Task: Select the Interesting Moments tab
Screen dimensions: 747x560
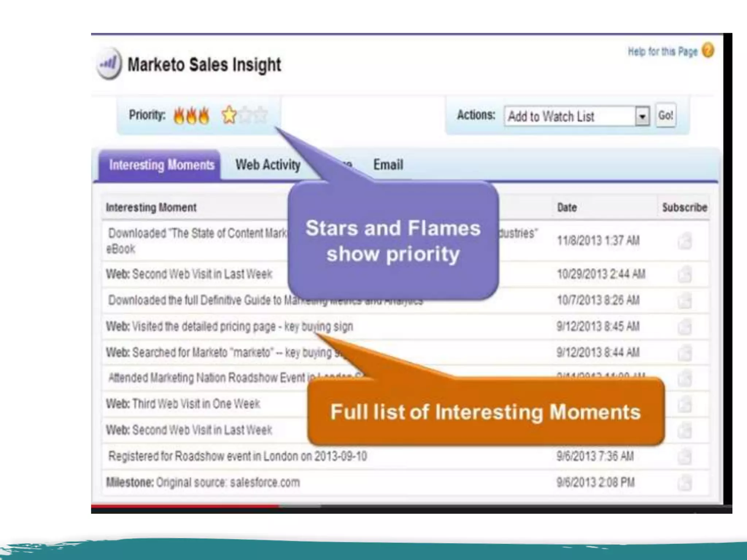Action: click(x=161, y=165)
